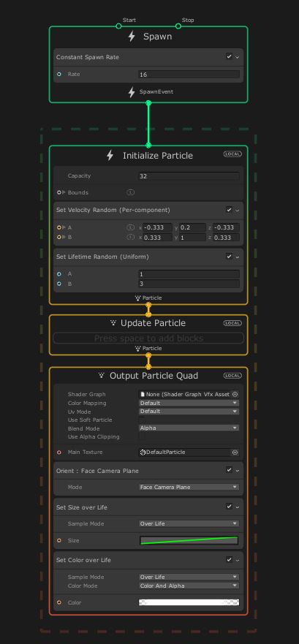Disable the Constant Spawn Rate block

229,57
